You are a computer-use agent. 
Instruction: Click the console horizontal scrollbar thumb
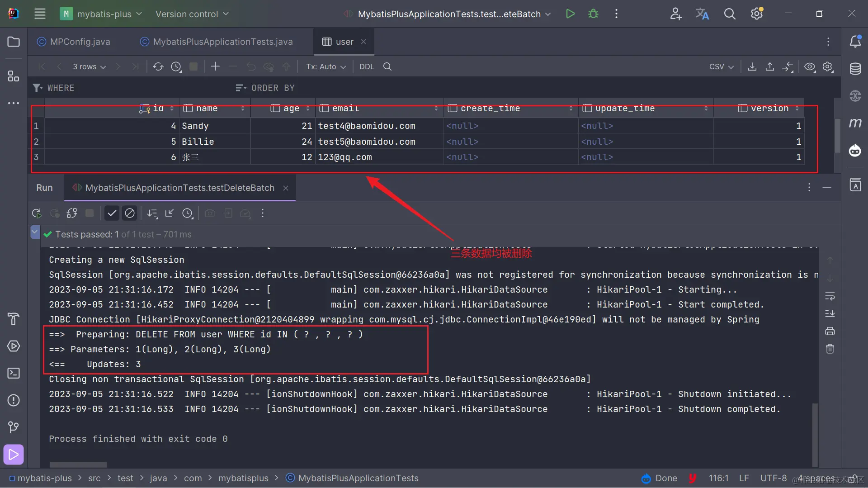click(x=78, y=465)
